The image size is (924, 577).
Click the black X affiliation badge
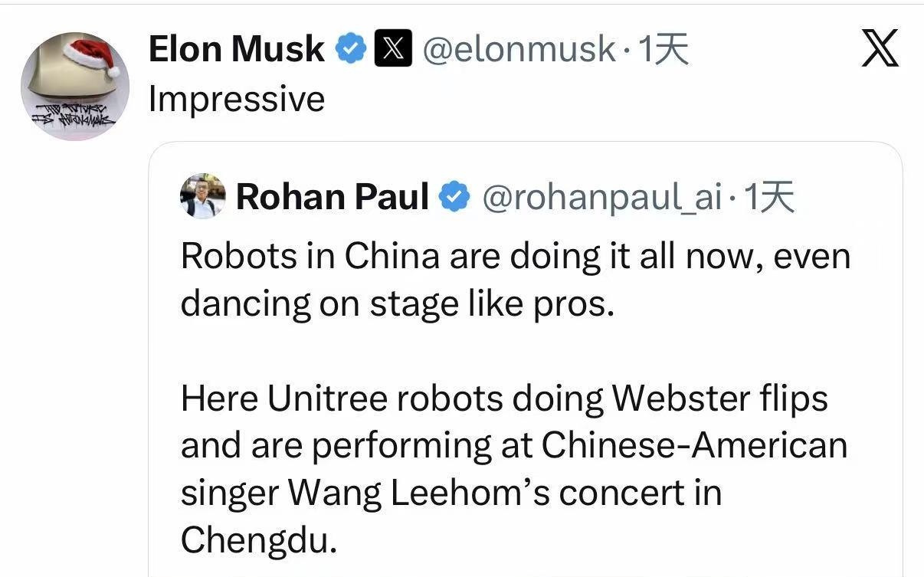[x=393, y=50]
